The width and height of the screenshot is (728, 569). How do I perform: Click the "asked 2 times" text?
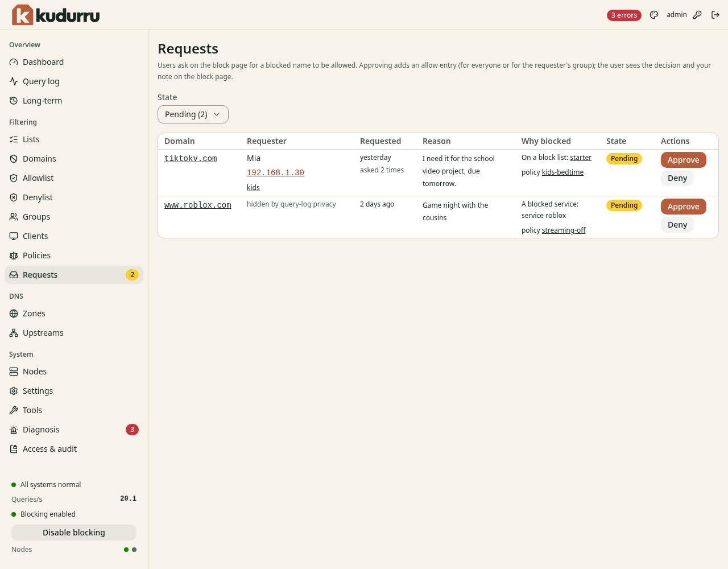(382, 170)
